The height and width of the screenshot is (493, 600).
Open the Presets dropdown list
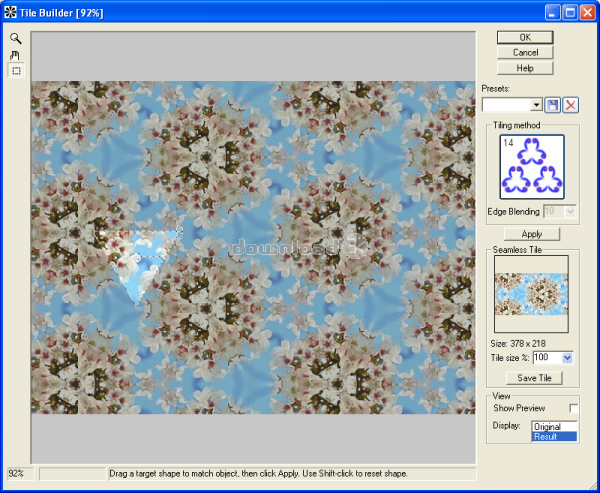click(536, 104)
